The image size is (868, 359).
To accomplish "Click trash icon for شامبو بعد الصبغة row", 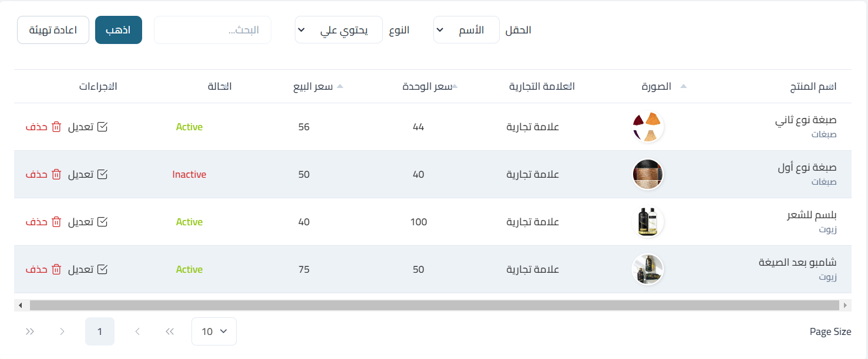I will (56, 269).
